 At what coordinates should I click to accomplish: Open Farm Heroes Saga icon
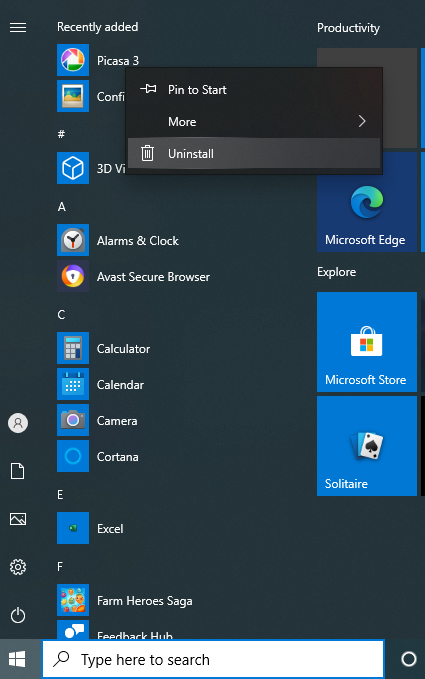pos(73,600)
